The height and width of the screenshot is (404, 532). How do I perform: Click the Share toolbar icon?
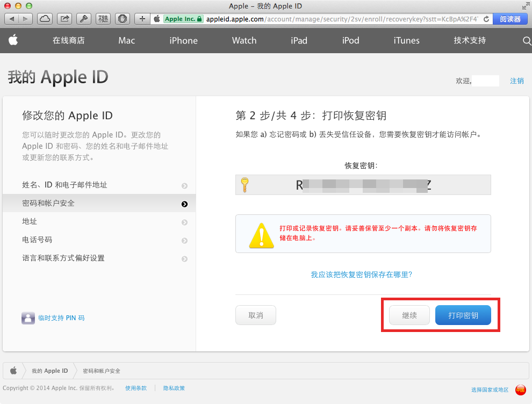pos(64,19)
